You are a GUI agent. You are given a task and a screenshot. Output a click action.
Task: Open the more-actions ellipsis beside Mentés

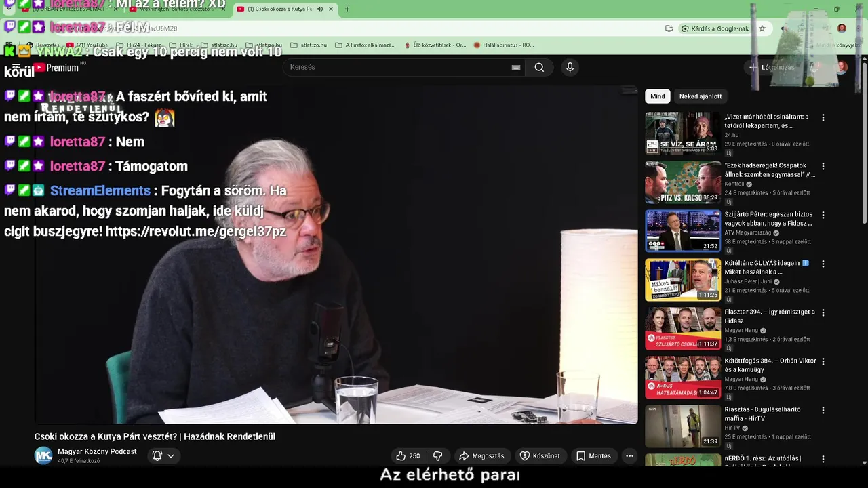(x=629, y=456)
